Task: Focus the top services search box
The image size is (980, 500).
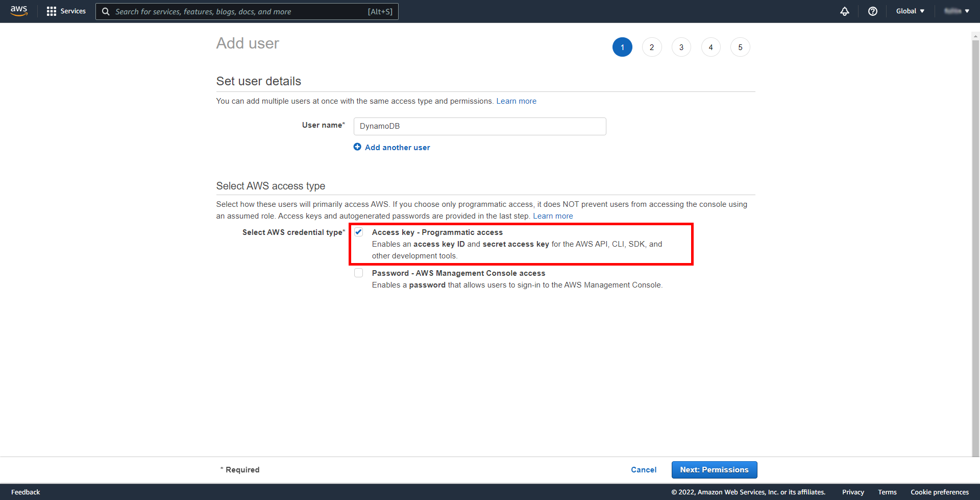Action: tap(247, 11)
